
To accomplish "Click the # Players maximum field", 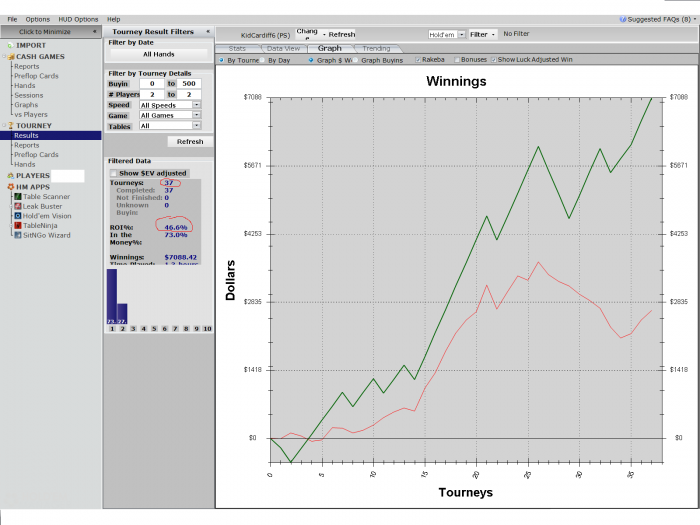I will point(189,94).
